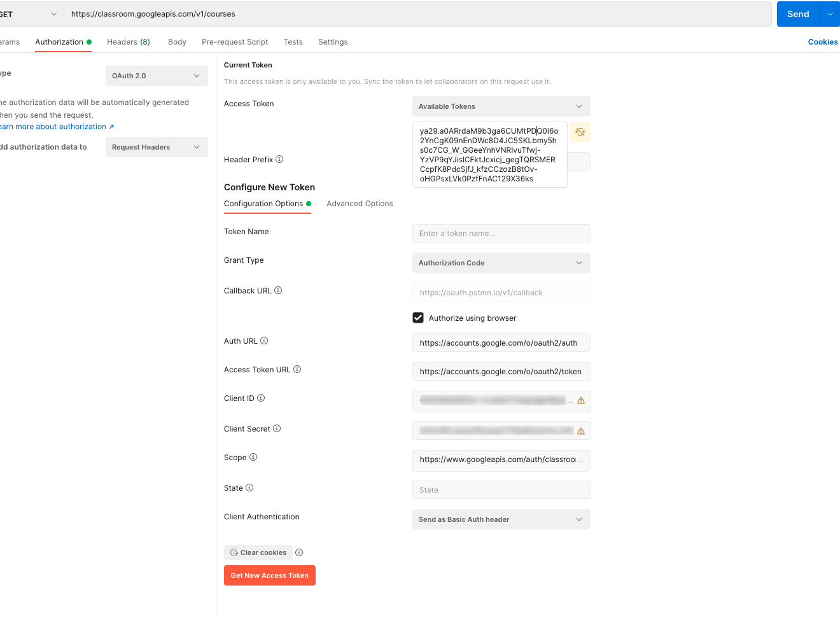The height and width of the screenshot is (618, 840).
Task: Open the Request Headers dropdown
Action: [x=157, y=147]
